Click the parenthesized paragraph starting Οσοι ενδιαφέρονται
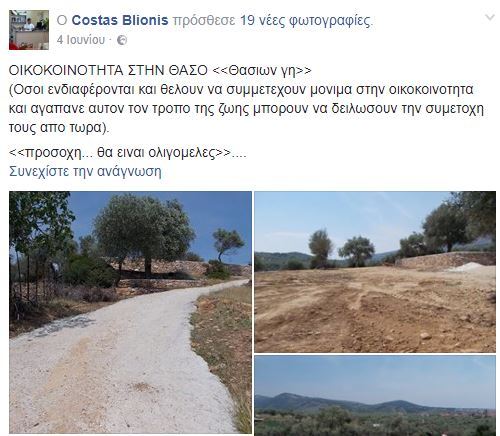The image size is (500, 436). (x=246, y=109)
